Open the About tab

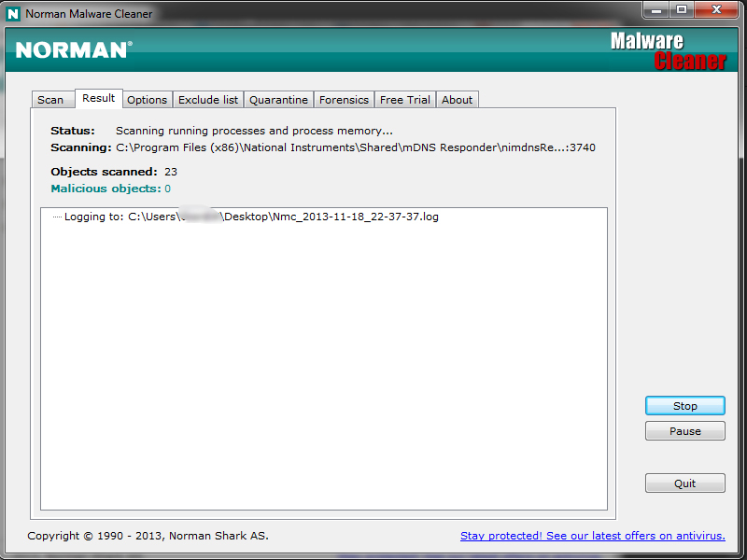pos(458,100)
